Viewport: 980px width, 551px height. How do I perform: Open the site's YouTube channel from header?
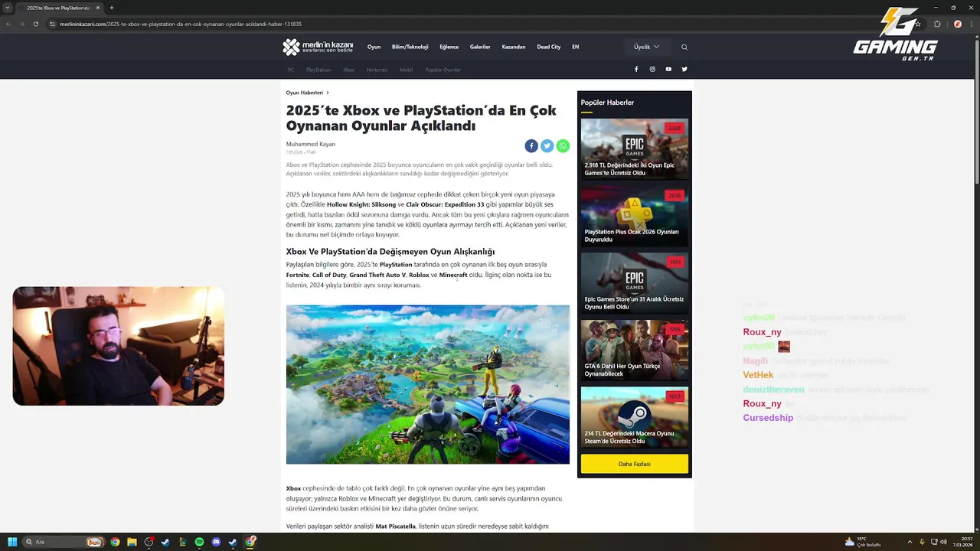(668, 69)
